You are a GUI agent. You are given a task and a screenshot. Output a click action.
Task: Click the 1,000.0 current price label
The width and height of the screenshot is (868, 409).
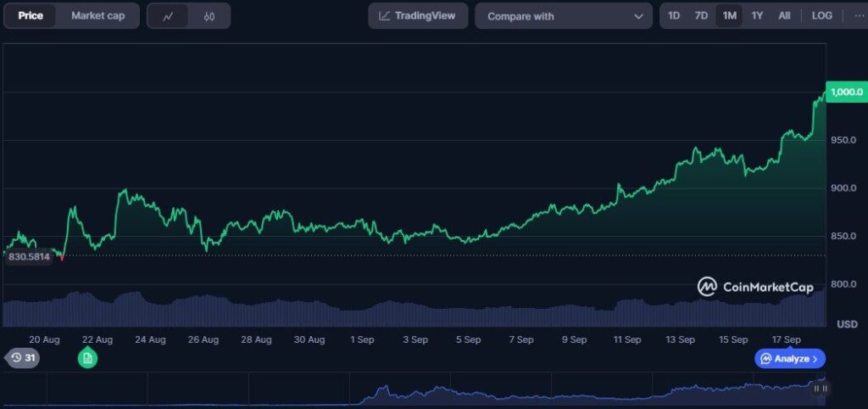click(x=847, y=92)
